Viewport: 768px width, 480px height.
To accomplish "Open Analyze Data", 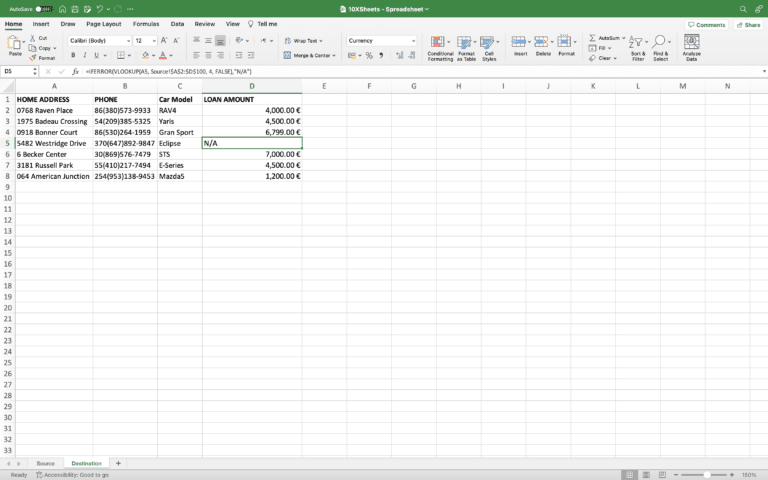I will (x=691, y=48).
